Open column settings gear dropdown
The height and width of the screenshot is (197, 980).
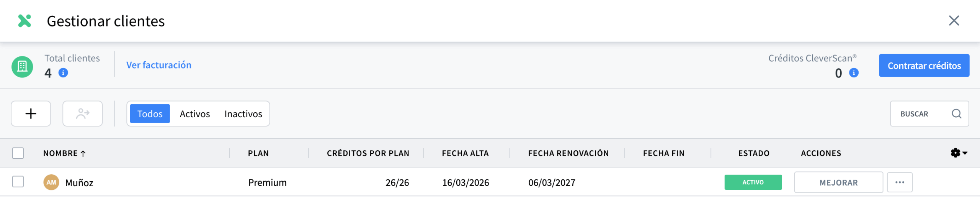(959, 153)
